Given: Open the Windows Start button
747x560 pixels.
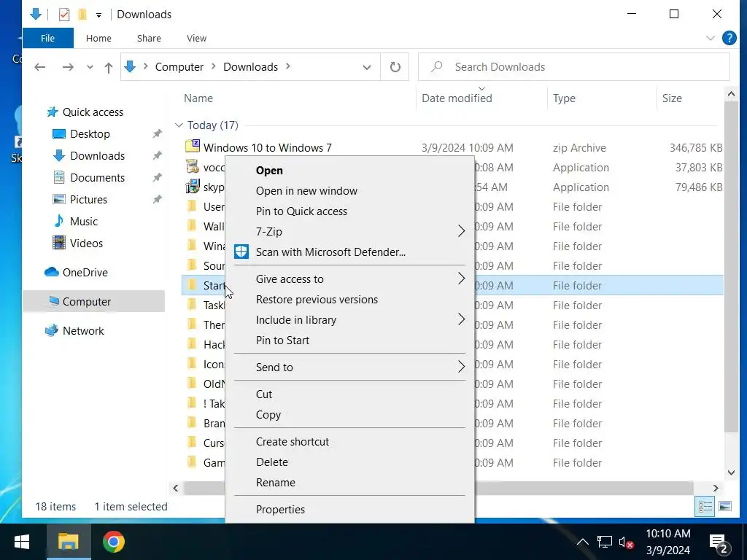Looking at the screenshot, I should click(x=22, y=542).
